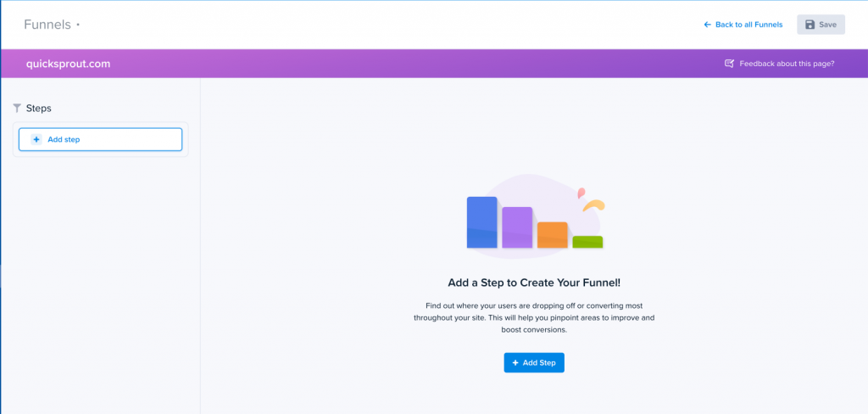868x414 pixels.
Task: Click the yellow swirl decoration in illustration
Action: [x=596, y=205]
